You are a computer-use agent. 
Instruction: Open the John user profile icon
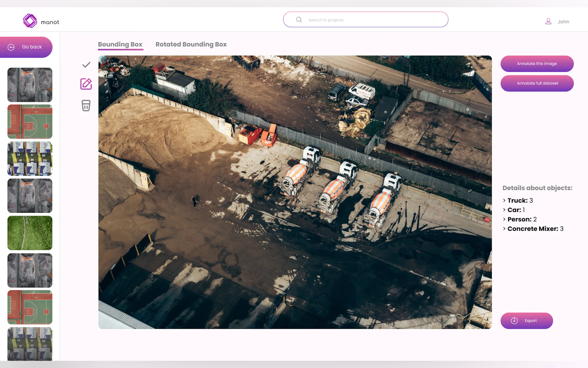click(548, 21)
